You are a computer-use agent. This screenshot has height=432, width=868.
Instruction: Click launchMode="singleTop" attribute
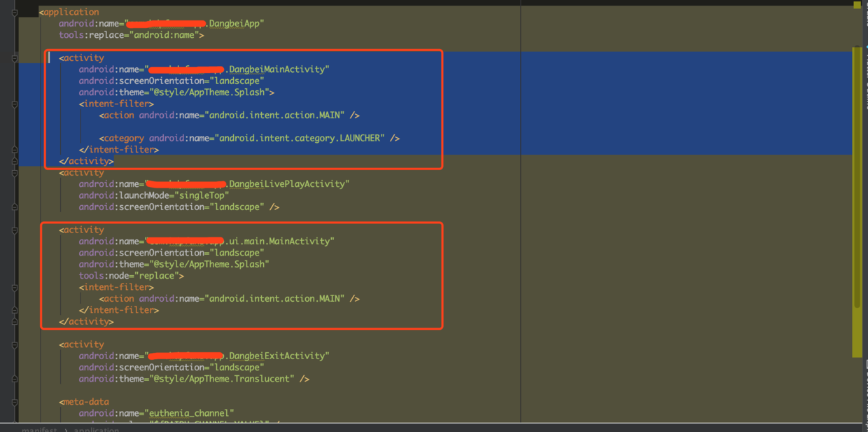pos(154,195)
